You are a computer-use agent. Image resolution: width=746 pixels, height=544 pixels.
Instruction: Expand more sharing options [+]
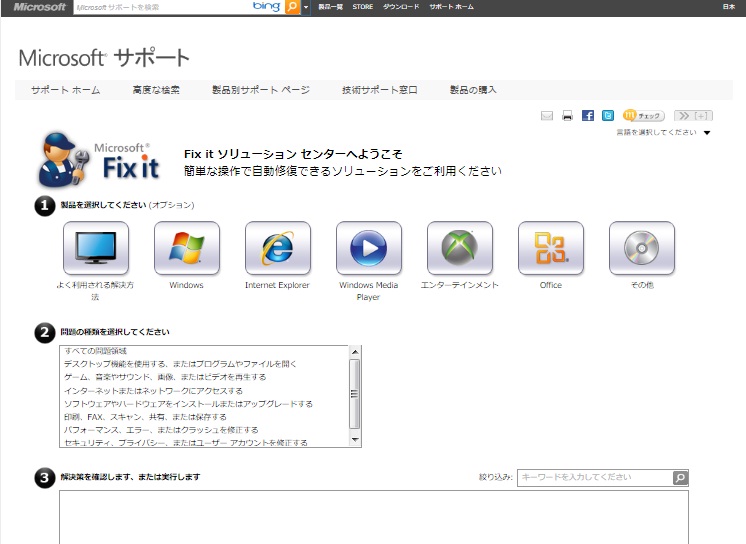[x=693, y=116]
